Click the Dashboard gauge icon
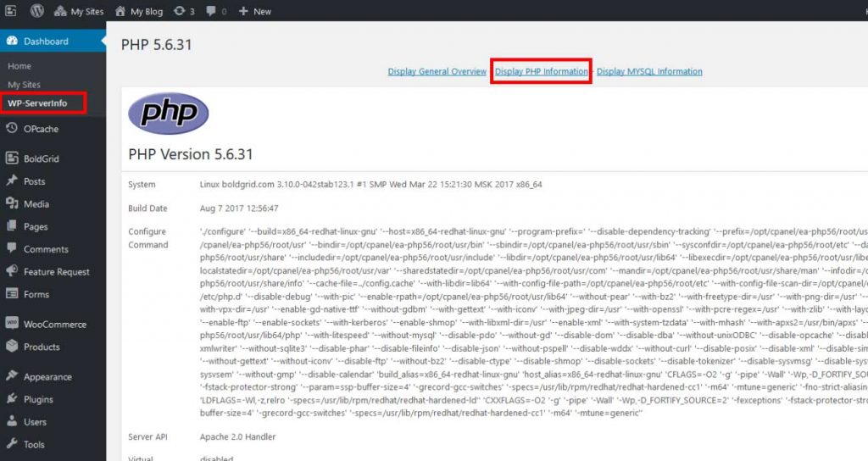 click(12, 41)
